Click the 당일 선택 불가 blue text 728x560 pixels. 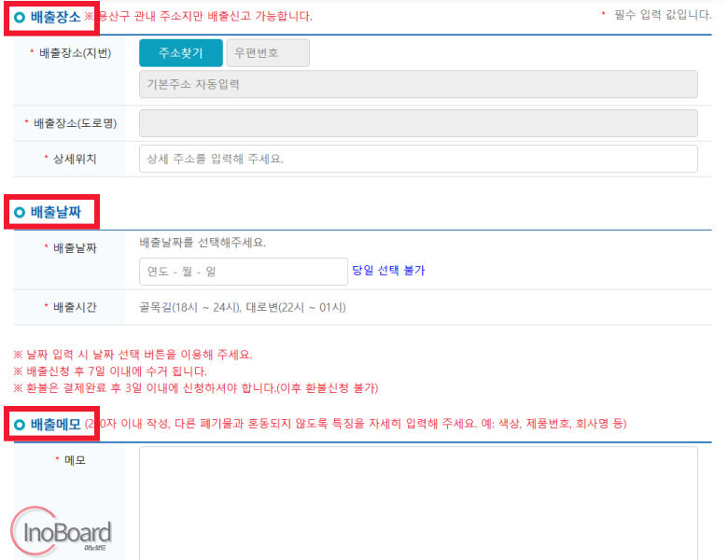tap(388, 271)
